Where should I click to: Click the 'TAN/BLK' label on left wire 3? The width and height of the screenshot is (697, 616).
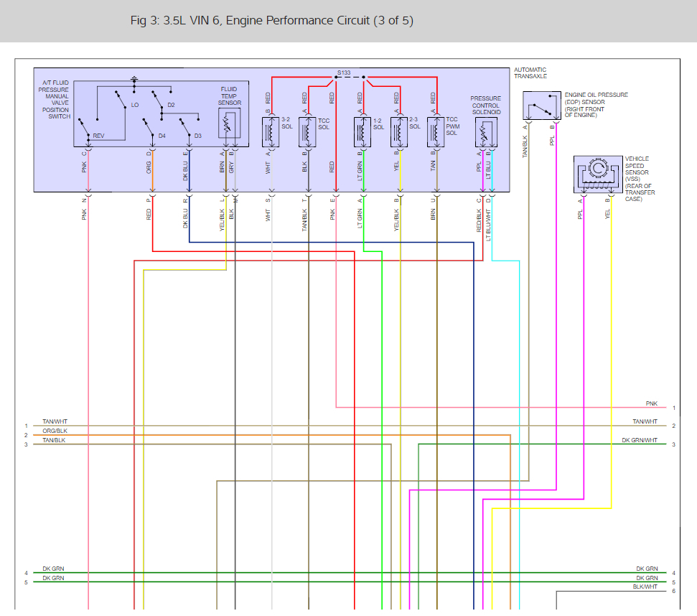[x=55, y=440]
